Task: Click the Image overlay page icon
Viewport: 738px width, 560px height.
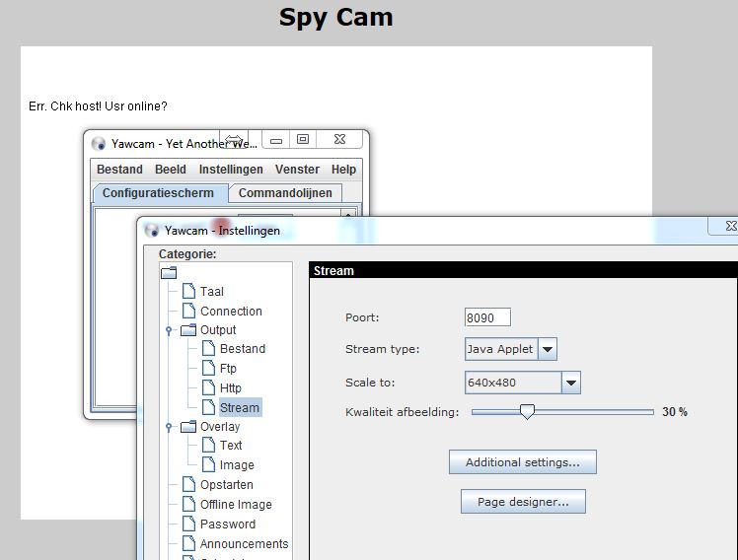Action: click(208, 465)
